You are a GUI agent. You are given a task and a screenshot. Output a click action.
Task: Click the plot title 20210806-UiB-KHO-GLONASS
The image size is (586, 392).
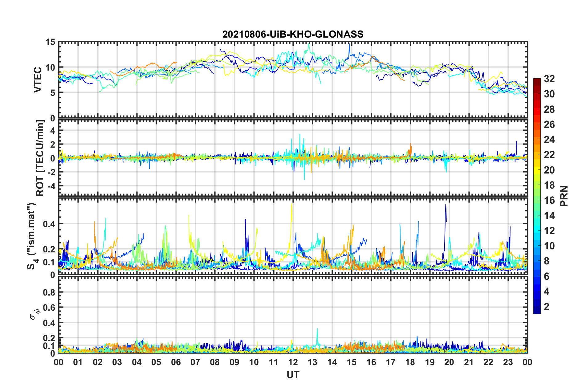pyautogui.click(x=293, y=34)
